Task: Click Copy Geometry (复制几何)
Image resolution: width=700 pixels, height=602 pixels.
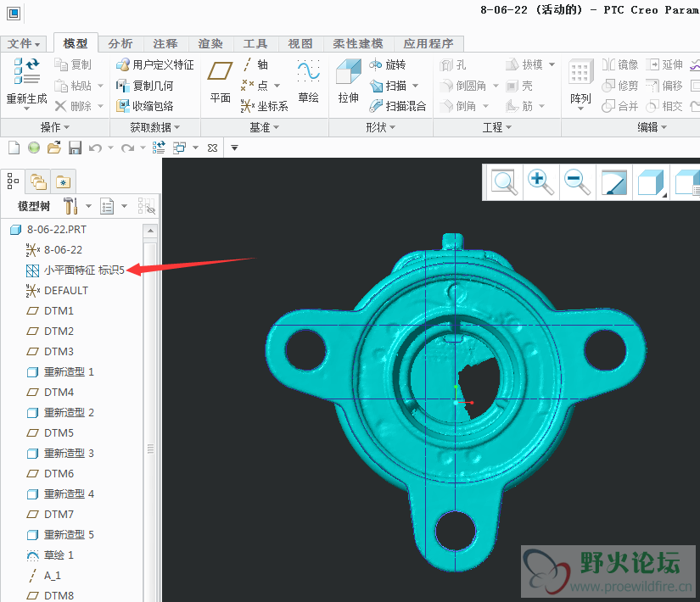Action: pyautogui.click(x=144, y=86)
